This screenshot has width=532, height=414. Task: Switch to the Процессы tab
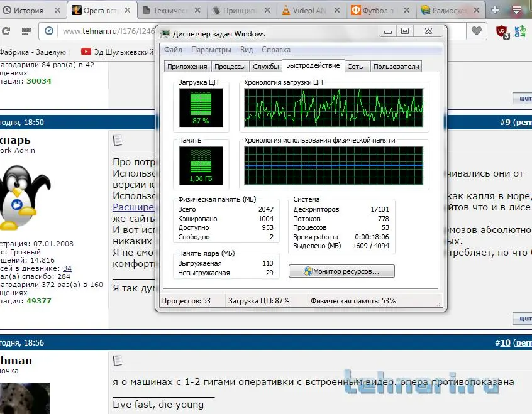click(230, 67)
